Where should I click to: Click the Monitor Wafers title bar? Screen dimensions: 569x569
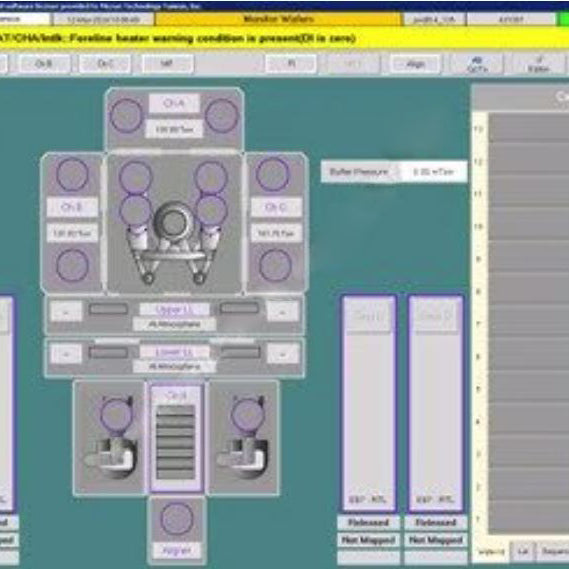278,19
